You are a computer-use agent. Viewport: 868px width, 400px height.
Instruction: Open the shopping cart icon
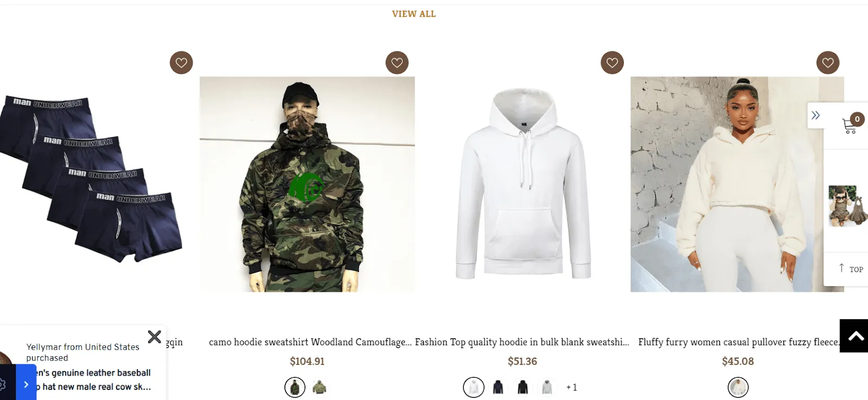(850, 125)
